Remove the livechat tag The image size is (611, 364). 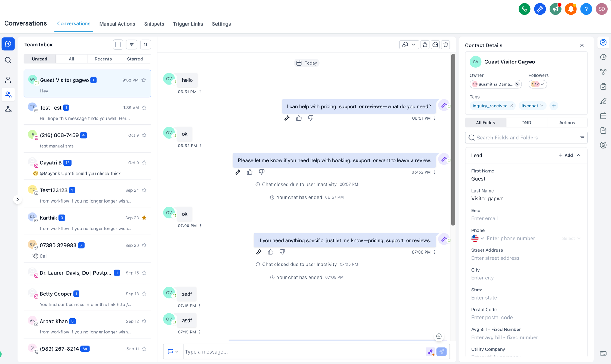[542, 106]
